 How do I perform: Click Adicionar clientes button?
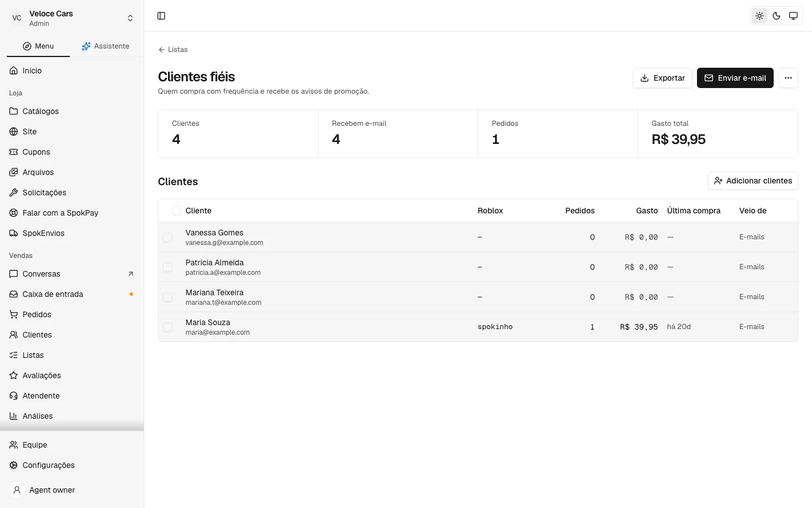[x=753, y=181]
